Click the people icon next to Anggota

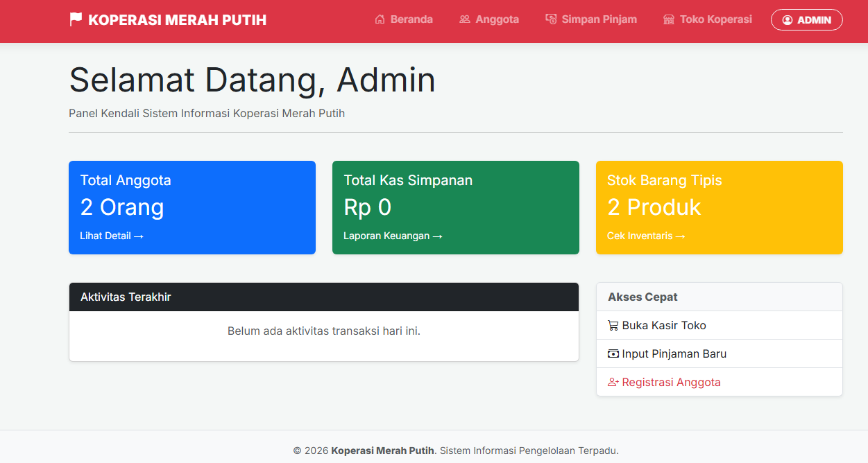tap(463, 19)
